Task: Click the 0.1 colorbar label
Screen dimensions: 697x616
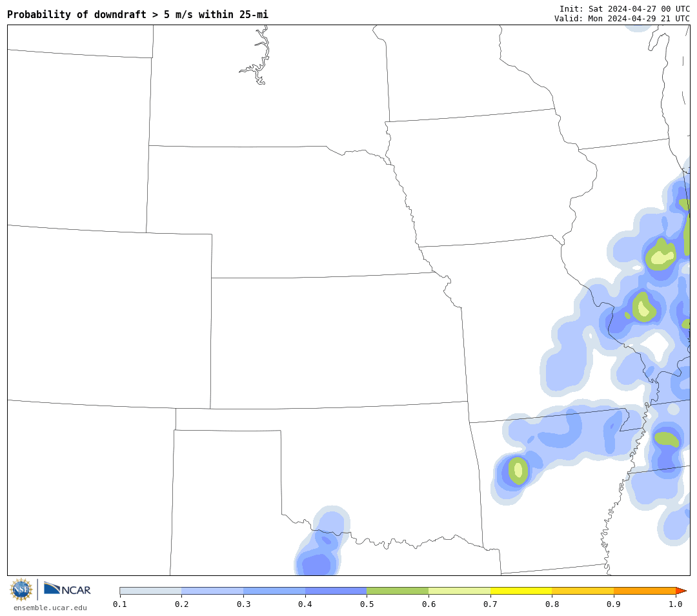Action: pos(120,604)
